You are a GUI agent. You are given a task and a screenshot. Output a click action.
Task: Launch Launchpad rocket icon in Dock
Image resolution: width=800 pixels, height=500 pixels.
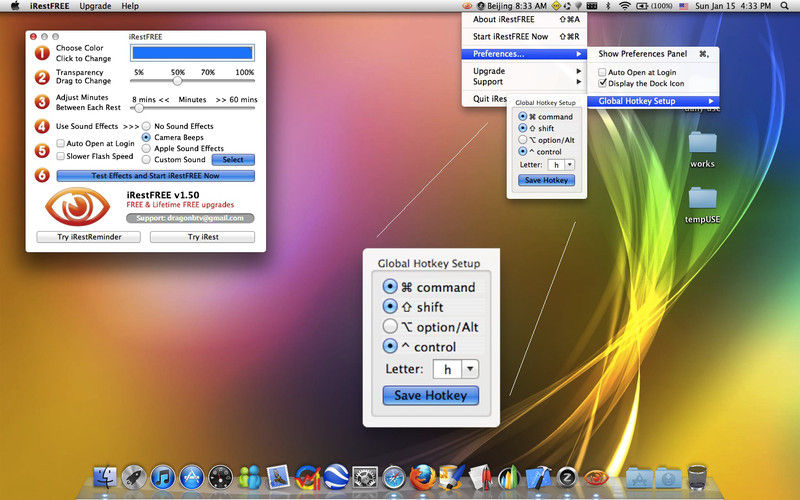134,478
